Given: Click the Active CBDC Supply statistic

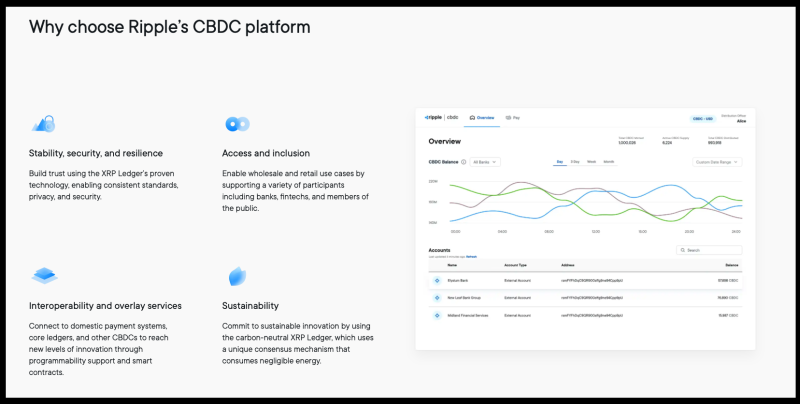Looking at the screenshot, I should point(674,141).
